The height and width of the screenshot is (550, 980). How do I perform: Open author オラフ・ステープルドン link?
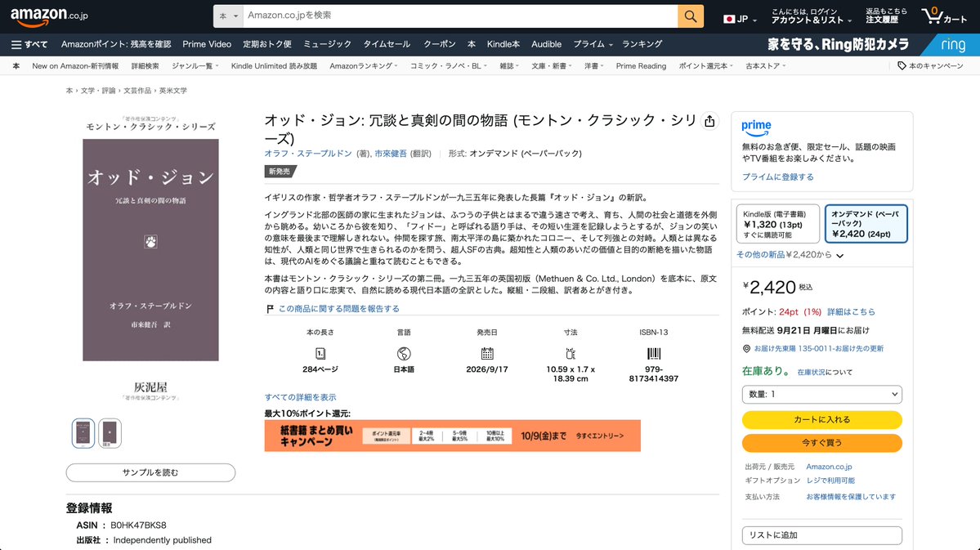click(x=308, y=154)
